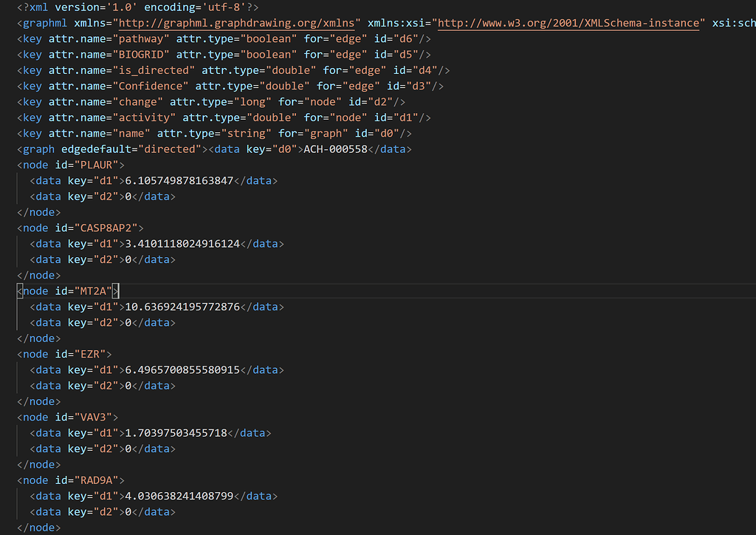Click the activity attr.name for node key
The image size is (756, 535).
(x=145, y=117)
